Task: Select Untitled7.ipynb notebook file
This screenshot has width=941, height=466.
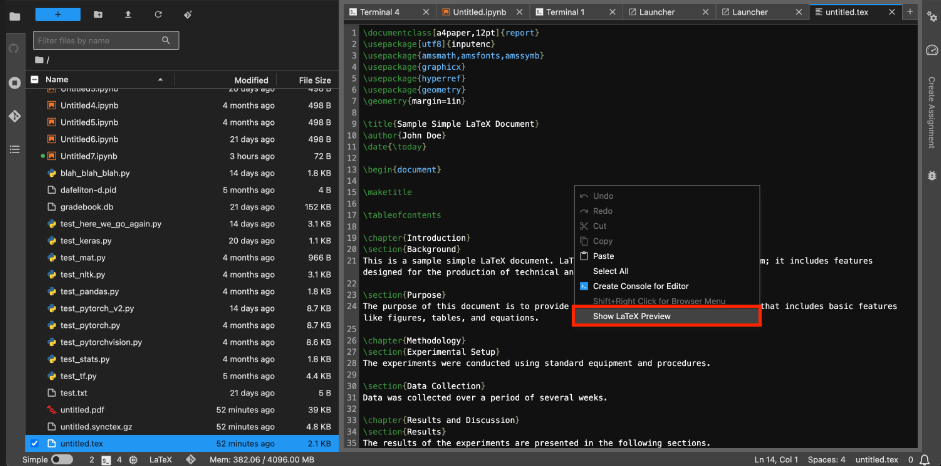Action: (182, 156)
